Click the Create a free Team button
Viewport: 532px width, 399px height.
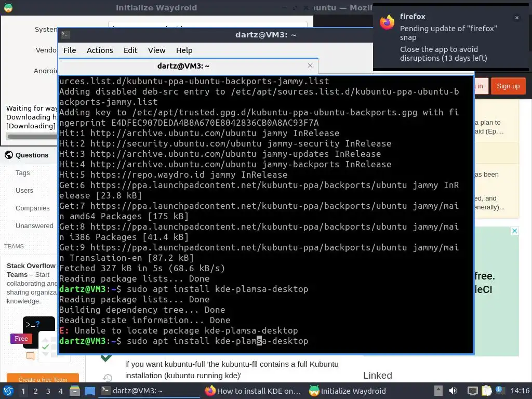click(x=43, y=378)
